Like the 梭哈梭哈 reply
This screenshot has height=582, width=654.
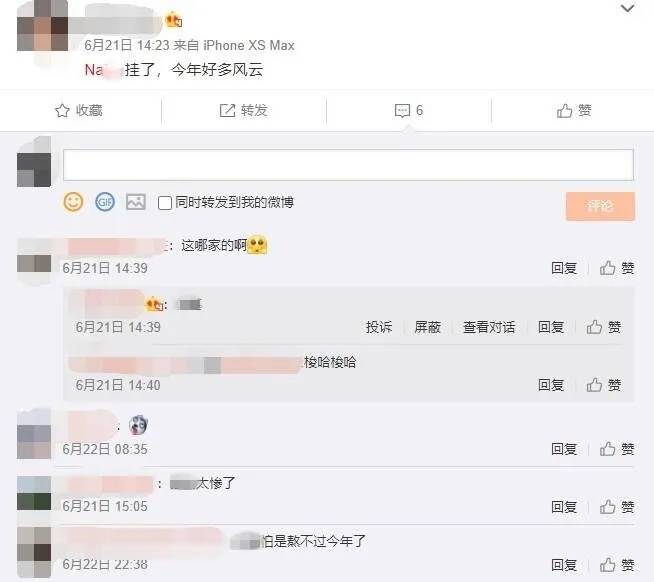(x=604, y=385)
